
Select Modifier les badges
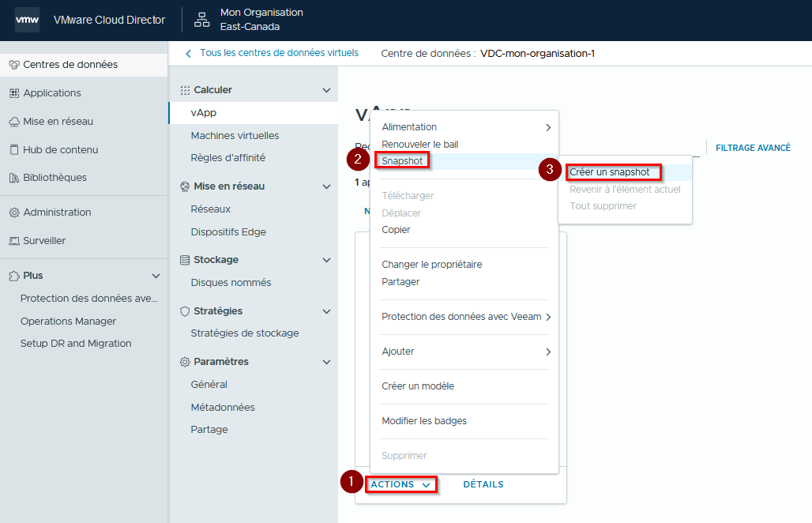pos(424,421)
